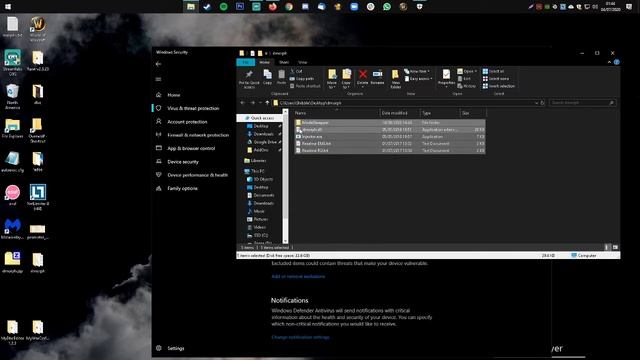Open the Copy to dropdown
Viewport: 640px width, 360px height.
(346, 79)
